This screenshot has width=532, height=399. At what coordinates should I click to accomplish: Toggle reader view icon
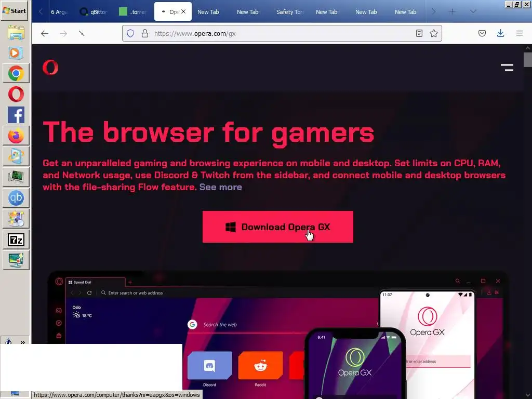click(x=419, y=33)
